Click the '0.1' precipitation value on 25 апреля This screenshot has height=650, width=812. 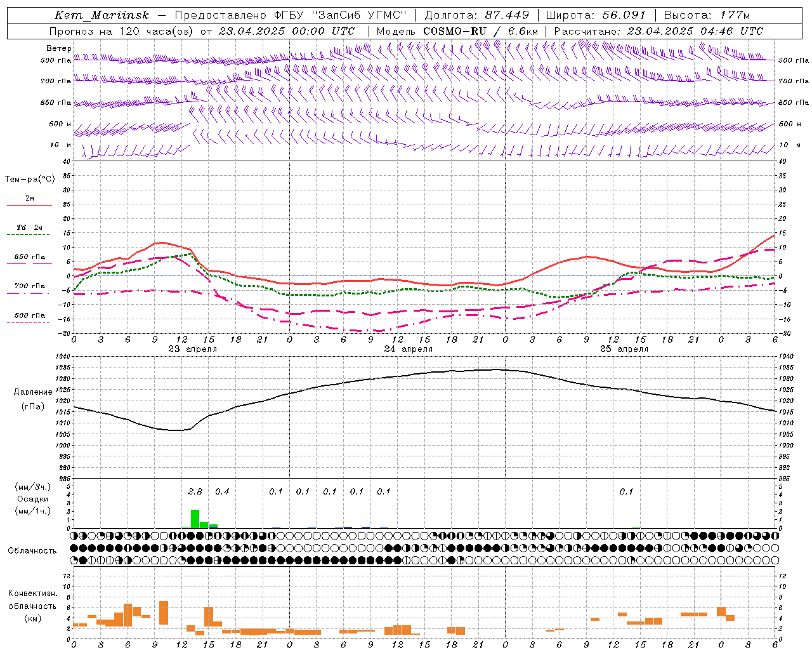(626, 491)
